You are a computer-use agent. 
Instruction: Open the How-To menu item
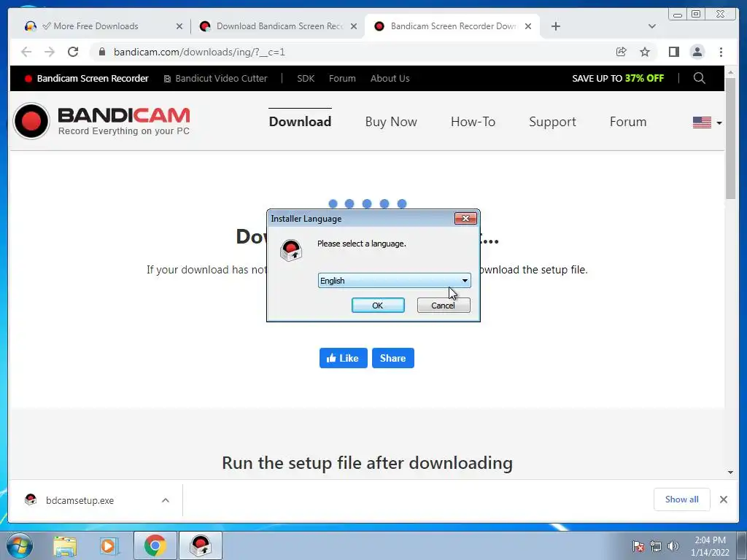(x=473, y=122)
